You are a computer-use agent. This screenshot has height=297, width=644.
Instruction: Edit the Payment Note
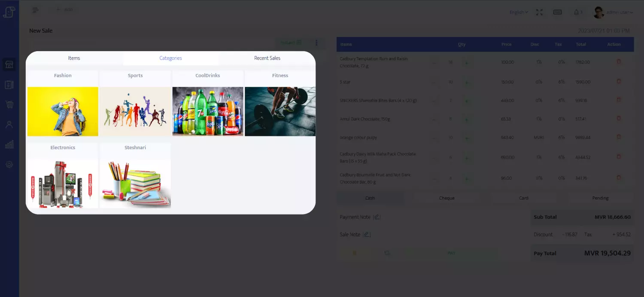[x=377, y=217]
